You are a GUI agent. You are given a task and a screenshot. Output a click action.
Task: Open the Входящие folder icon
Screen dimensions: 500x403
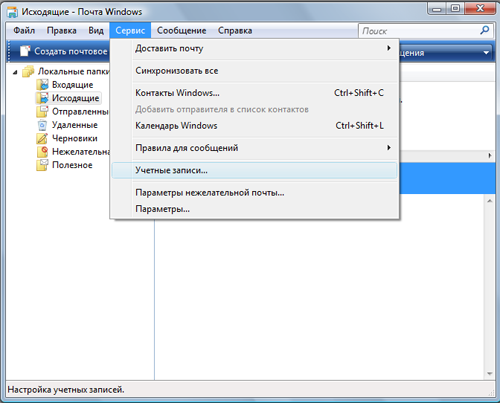pyautogui.click(x=42, y=85)
